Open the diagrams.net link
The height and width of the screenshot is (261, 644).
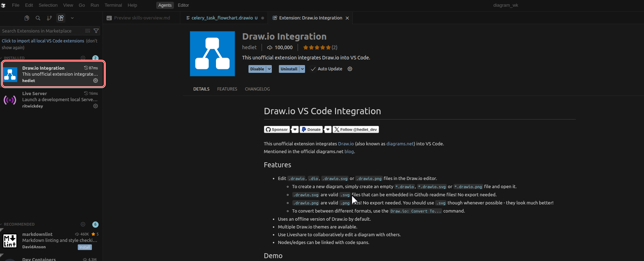click(x=400, y=144)
